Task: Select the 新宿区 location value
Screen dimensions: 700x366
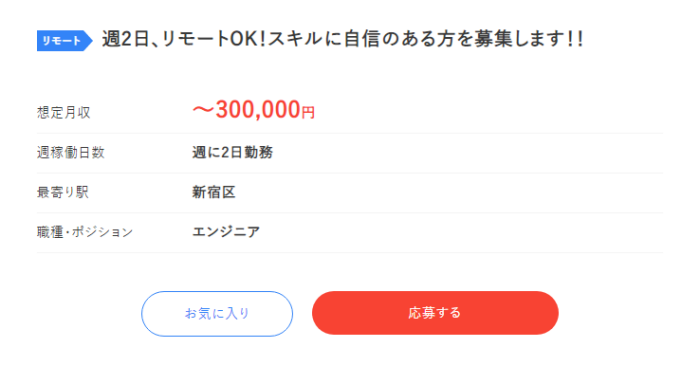Action: 213,192
